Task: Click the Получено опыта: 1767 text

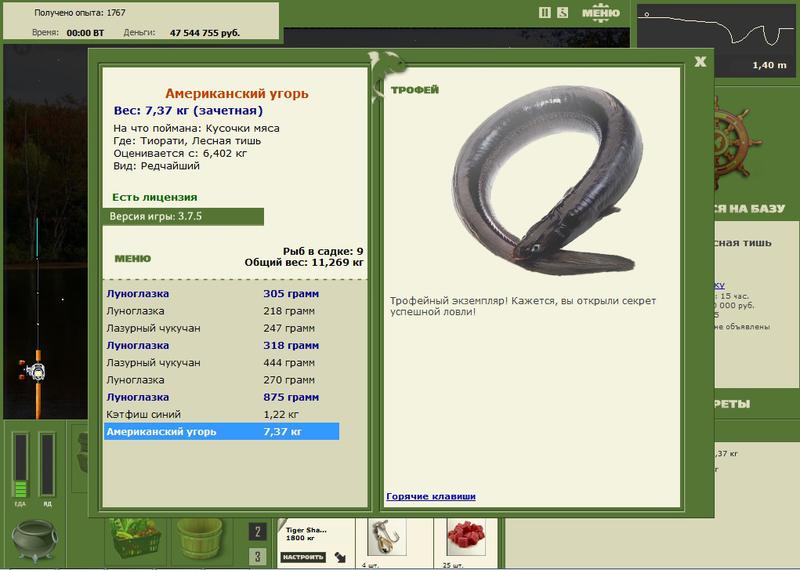Action: (80, 13)
